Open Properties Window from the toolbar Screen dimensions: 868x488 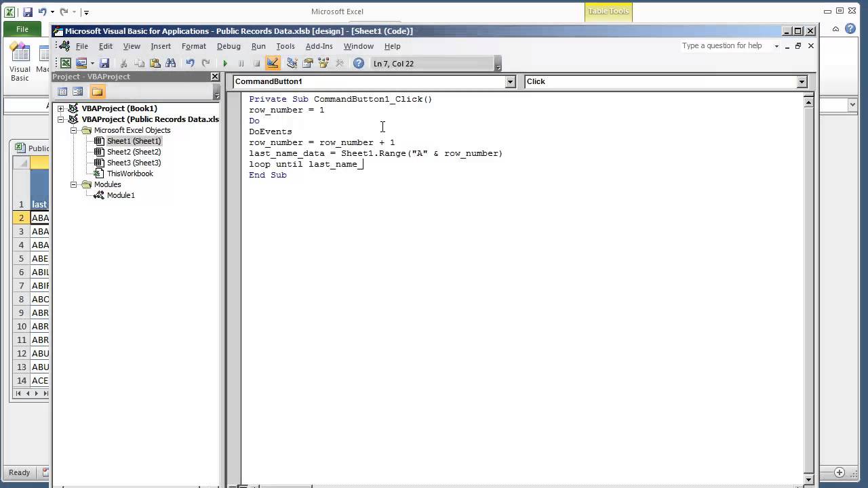308,63
